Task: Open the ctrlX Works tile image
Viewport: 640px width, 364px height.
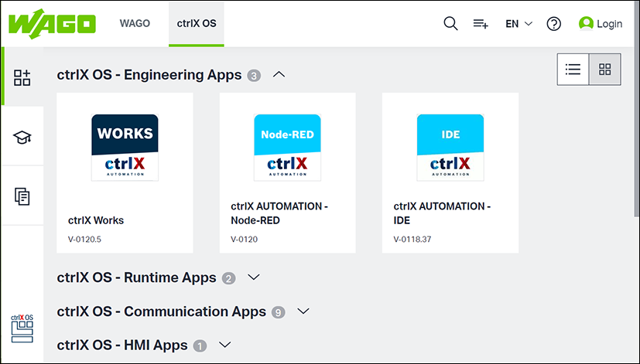Action: pyautogui.click(x=125, y=148)
